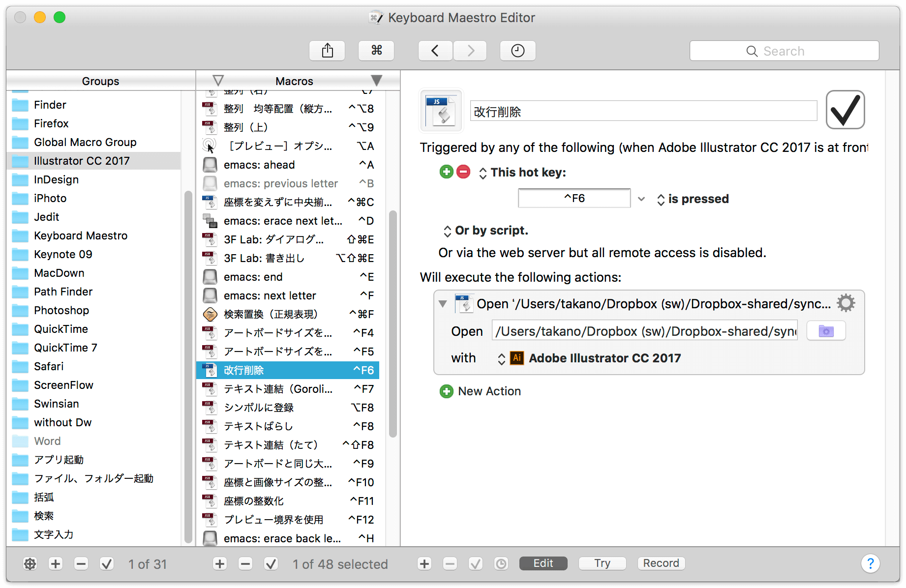Add a new macro with plus
The width and height of the screenshot is (906, 588).
point(220,563)
